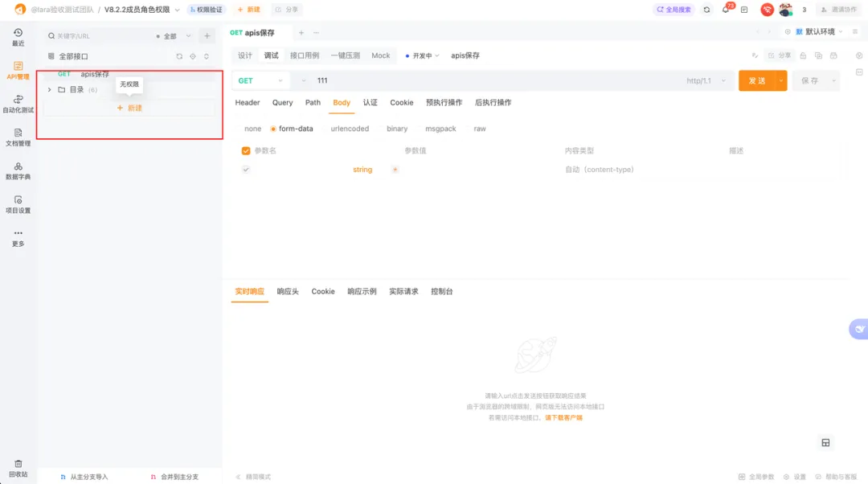Open 数据字典 sidebar icon
Viewport: 868px width, 484px height.
tap(18, 170)
